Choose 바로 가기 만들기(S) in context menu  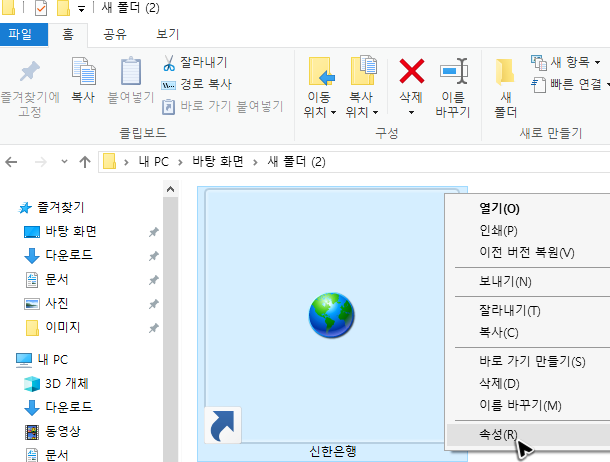pos(532,361)
